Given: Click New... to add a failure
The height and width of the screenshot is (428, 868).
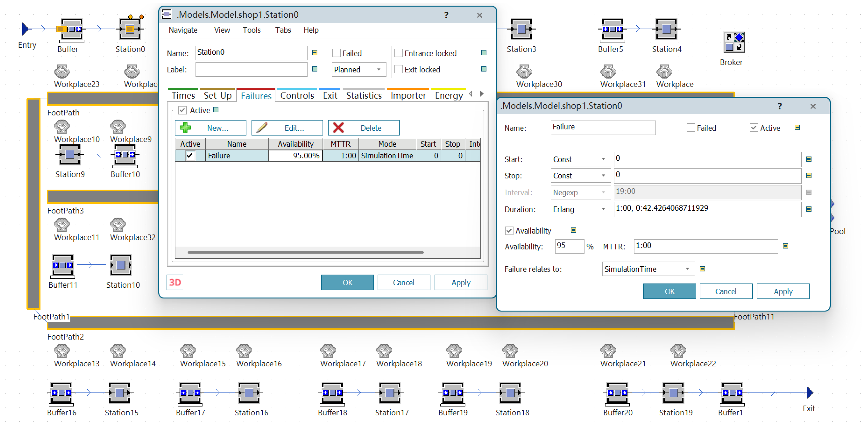Looking at the screenshot, I should tap(211, 128).
